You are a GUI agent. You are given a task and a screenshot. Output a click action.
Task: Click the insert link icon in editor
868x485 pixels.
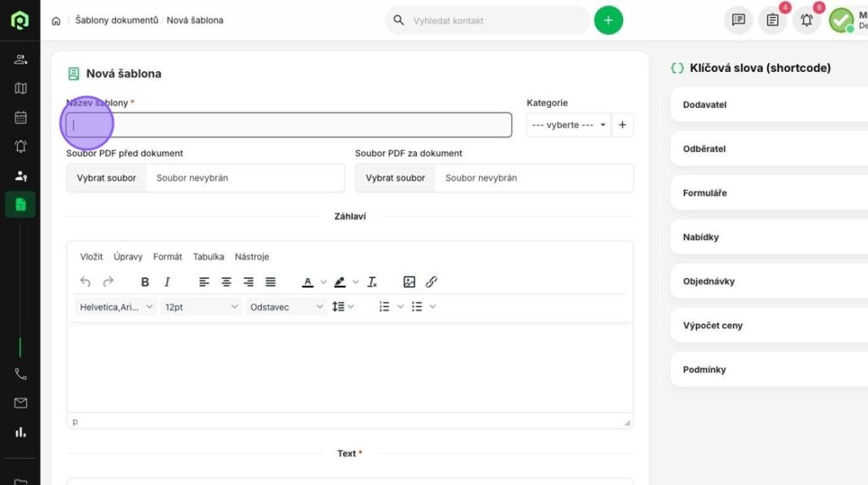pyautogui.click(x=431, y=282)
